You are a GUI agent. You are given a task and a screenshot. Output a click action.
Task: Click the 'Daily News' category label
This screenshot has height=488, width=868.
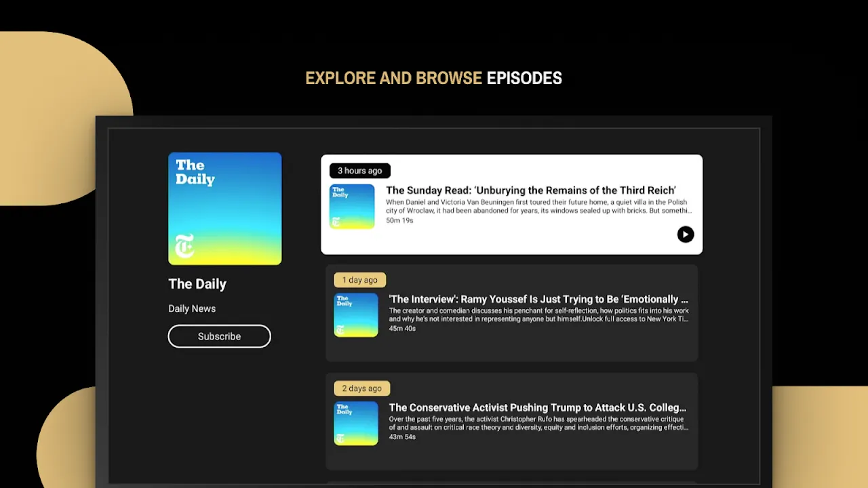click(192, 308)
